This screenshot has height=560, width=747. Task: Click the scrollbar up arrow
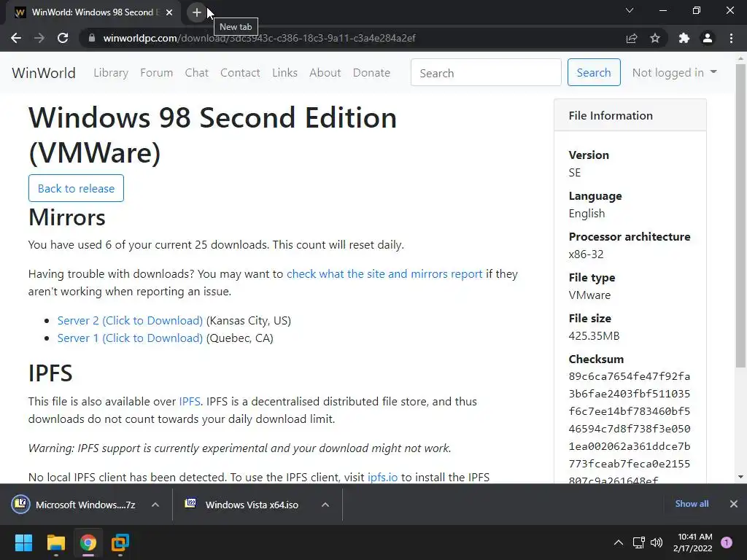(x=740, y=58)
